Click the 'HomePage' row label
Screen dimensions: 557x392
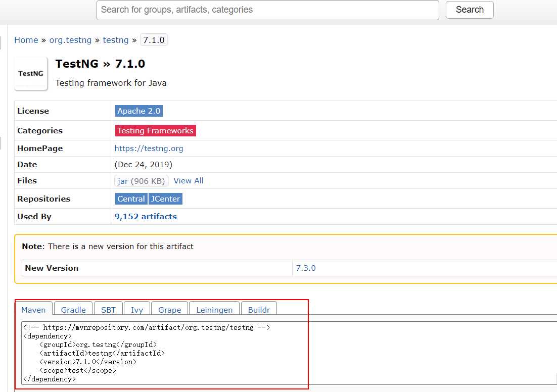coord(40,149)
